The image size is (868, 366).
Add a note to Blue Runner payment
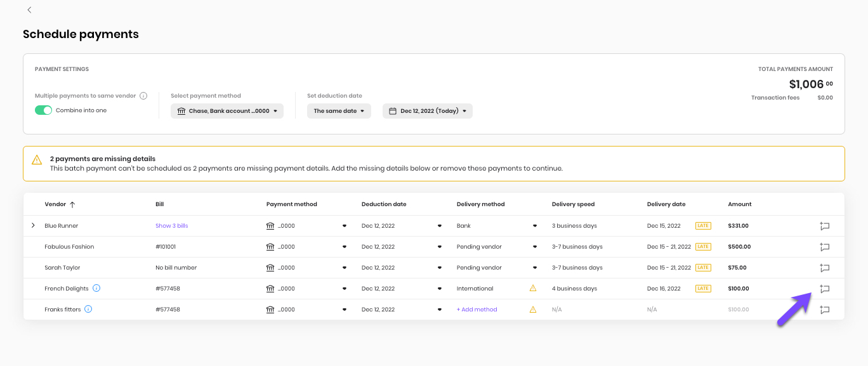point(824,226)
